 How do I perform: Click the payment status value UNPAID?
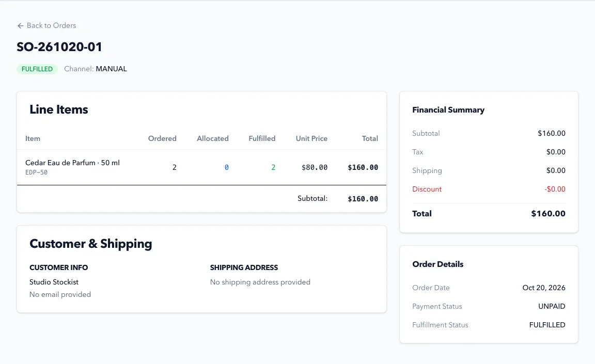pos(552,306)
